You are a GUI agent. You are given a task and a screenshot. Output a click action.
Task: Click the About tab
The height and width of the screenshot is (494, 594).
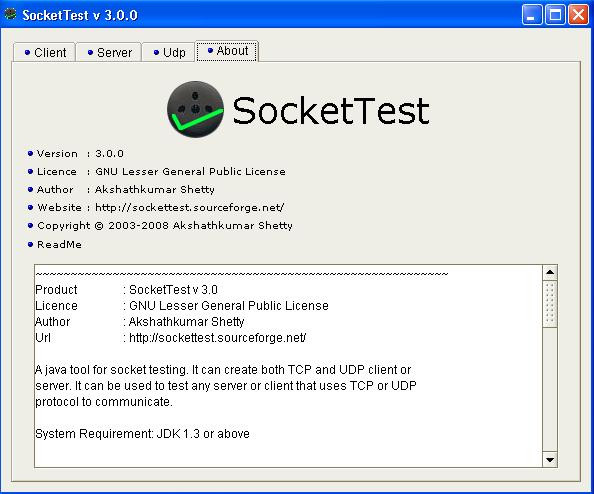(x=227, y=51)
